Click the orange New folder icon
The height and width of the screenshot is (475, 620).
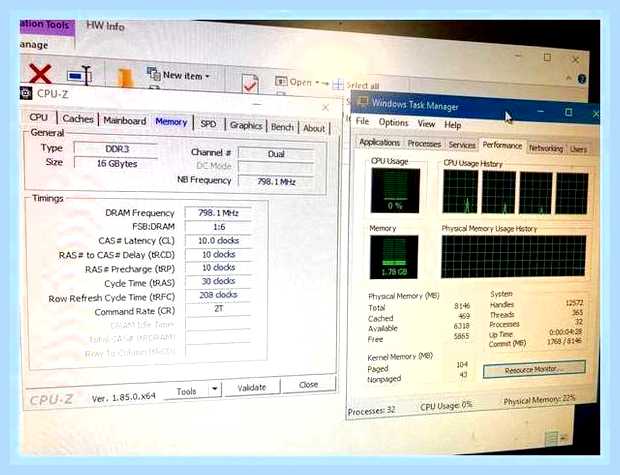pos(125,78)
